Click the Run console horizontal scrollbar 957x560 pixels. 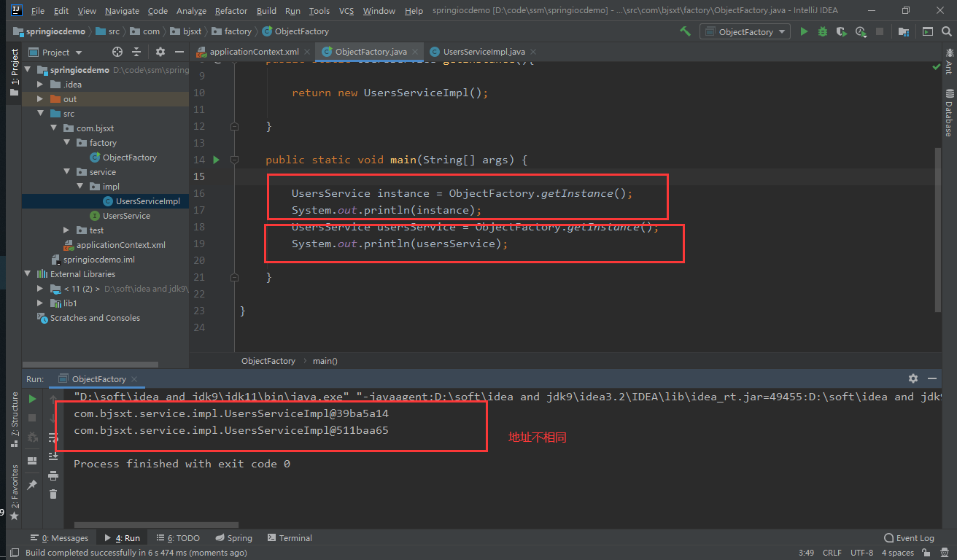coord(156,524)
